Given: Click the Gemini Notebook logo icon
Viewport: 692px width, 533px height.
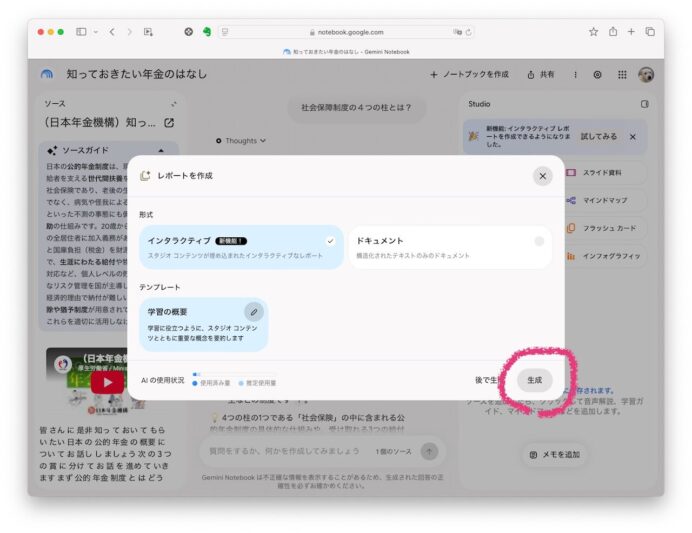Looking at the screenshot, I should pos(47,74).
